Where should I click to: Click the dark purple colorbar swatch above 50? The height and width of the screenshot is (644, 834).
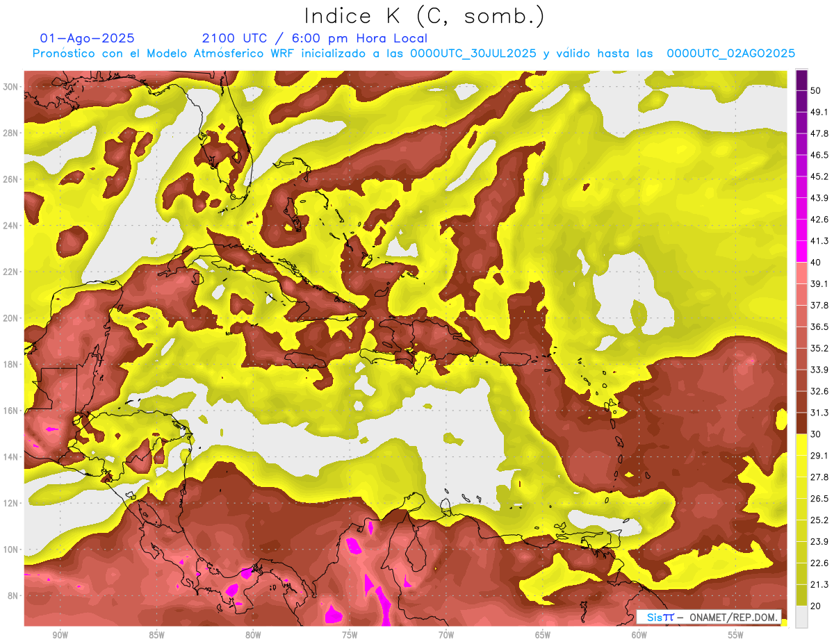pos(801,80)
